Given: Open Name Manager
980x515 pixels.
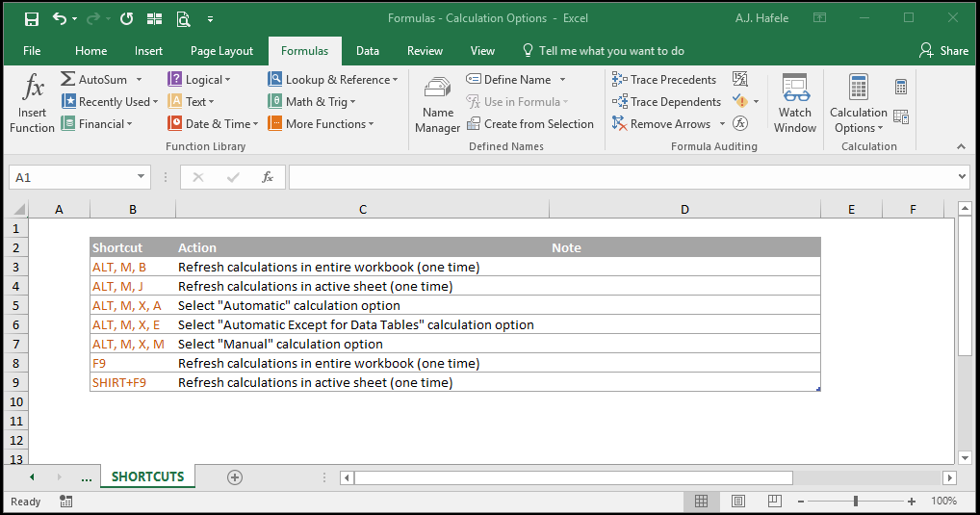Looking at the screenshot, I should pos(437,104).
